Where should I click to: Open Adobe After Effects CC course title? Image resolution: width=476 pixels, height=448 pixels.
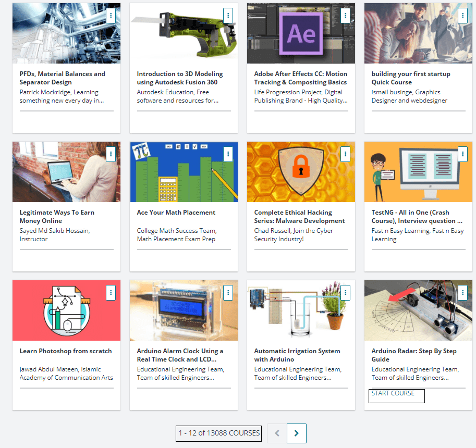pos(300,78)
